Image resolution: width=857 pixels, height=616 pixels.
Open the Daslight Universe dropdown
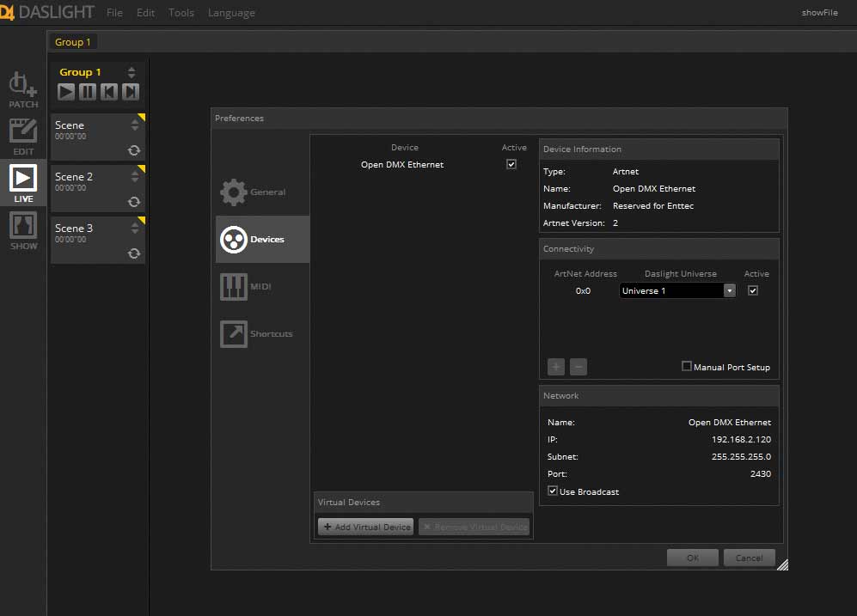coord(677,290)
